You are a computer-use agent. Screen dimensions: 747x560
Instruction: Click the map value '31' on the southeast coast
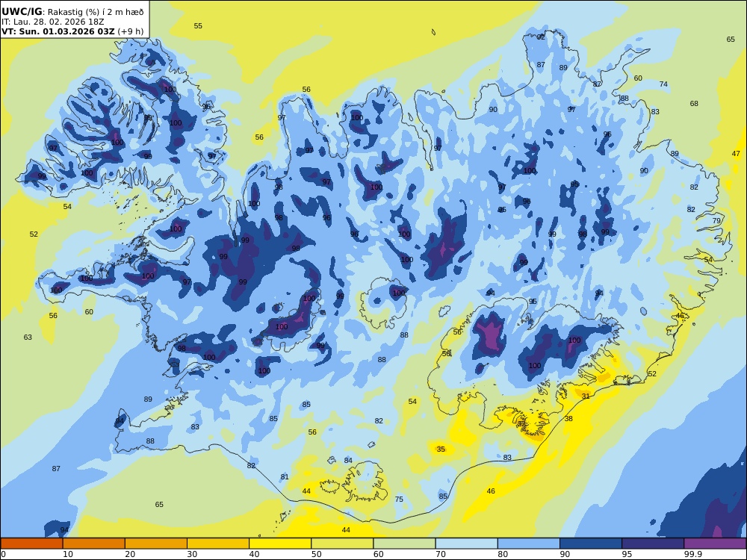coord(586,396)
